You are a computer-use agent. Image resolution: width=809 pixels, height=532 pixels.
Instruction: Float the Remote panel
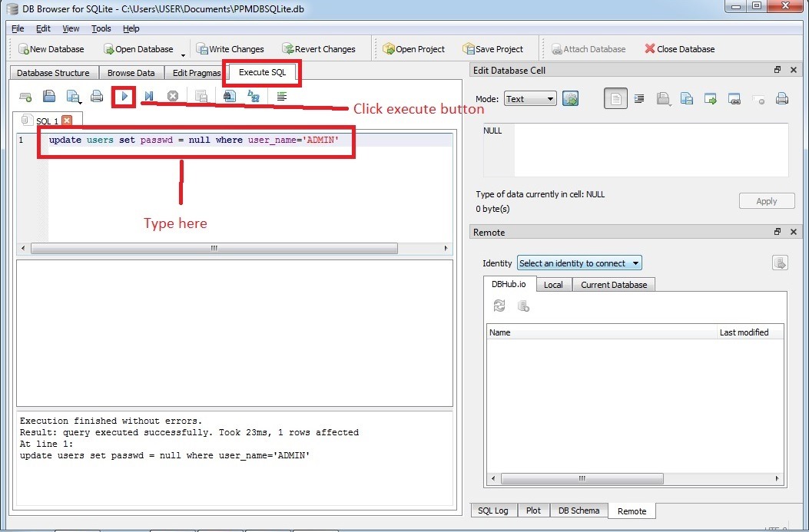click(x=778, y=232)
